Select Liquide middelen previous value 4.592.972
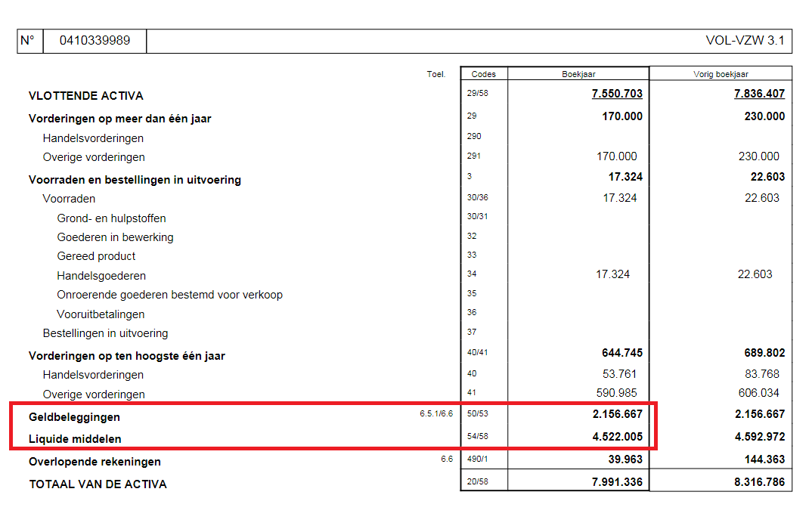The height and width of the screenshot is (529, 812). 760,437
